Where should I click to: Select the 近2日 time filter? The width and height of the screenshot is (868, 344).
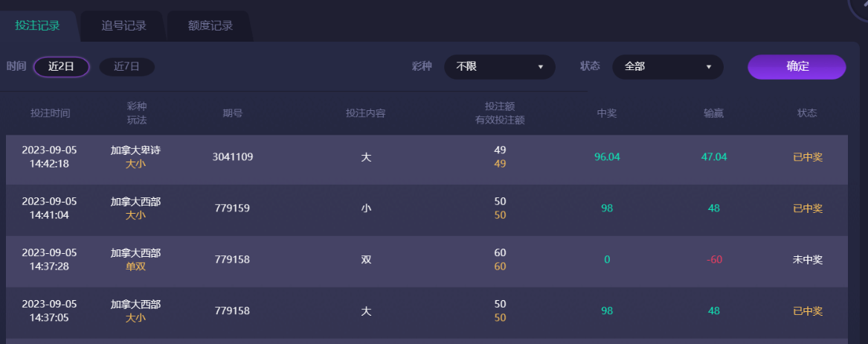(x=62, y=66)
